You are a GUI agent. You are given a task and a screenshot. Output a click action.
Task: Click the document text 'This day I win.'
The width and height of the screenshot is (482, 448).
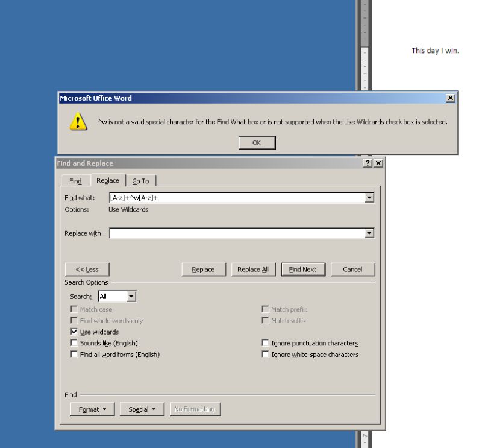point(435,51)
